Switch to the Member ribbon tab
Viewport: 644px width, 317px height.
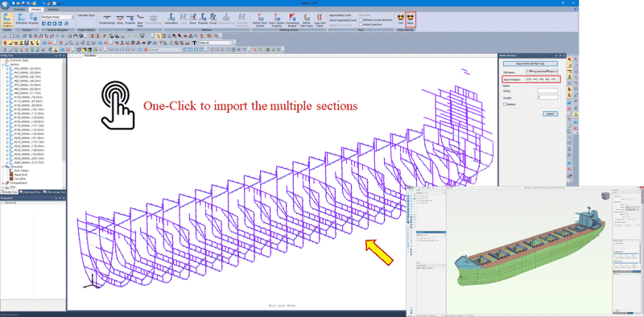pyautogui.click(x=35, y=9)
